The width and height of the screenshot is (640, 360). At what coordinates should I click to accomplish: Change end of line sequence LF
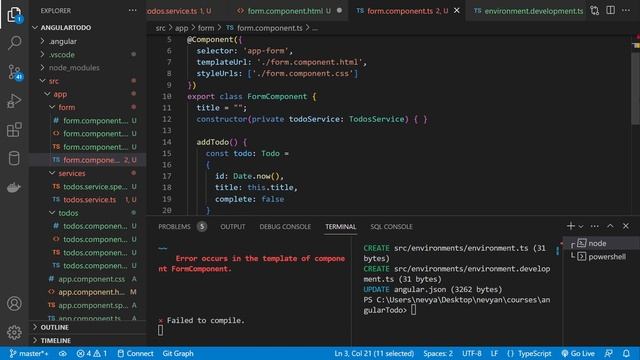tap(494, 353)
